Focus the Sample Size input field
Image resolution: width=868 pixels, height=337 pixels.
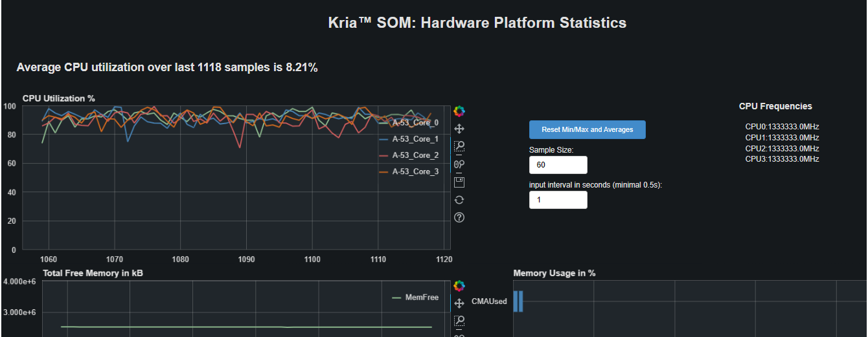click(558, 165)
